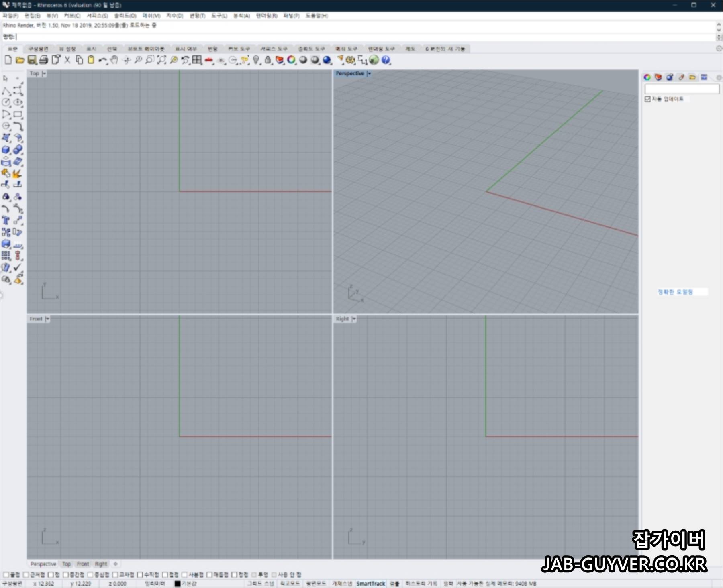This screenshot has height=588, width=723.
Task: Enable the 끝점 osnap checkbox
Action: tap(6, 575)
